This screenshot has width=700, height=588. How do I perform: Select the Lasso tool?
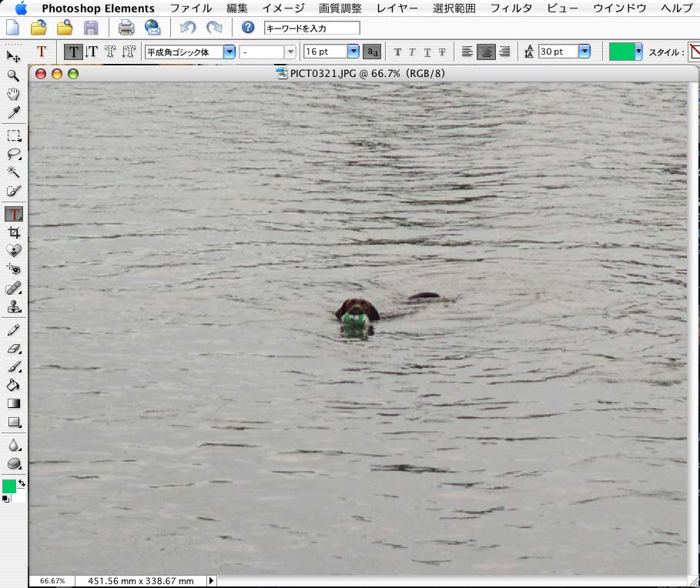[x=13, y=154]
